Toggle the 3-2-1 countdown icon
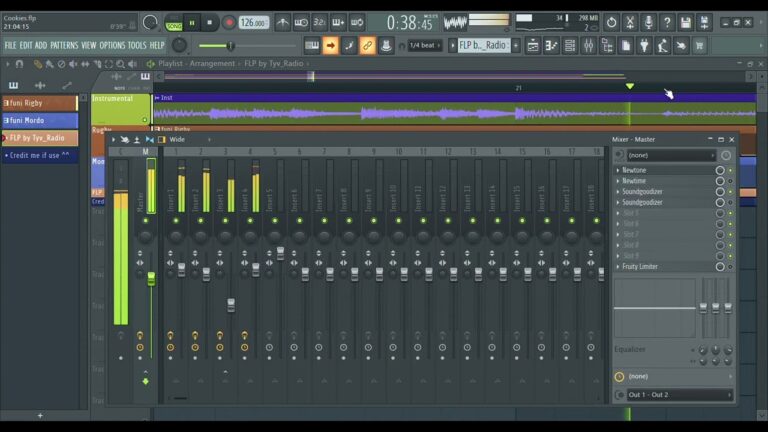768x432 pixels. pyautogui.click(x=319, y=23)
